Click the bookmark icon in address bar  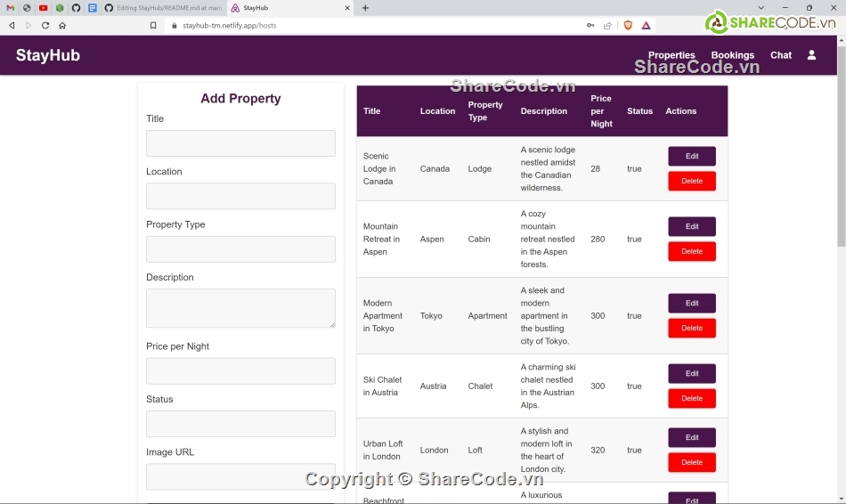pos(154,26)
